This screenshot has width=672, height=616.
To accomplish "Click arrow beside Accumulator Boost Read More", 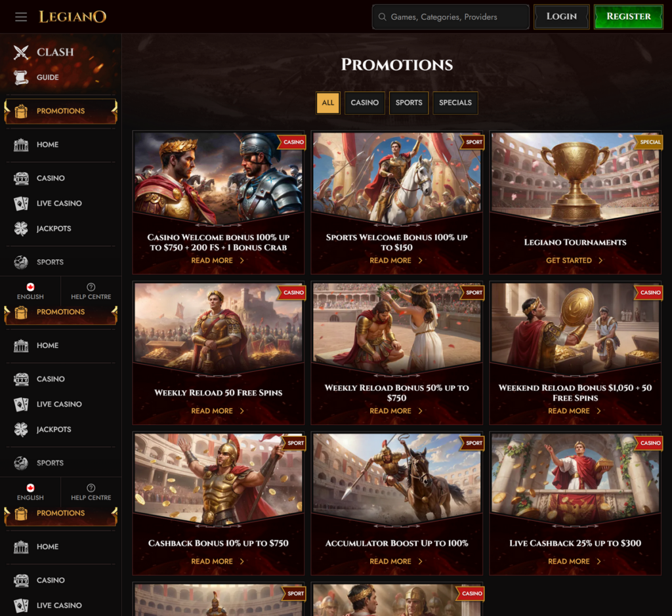I will click(420, 561).
